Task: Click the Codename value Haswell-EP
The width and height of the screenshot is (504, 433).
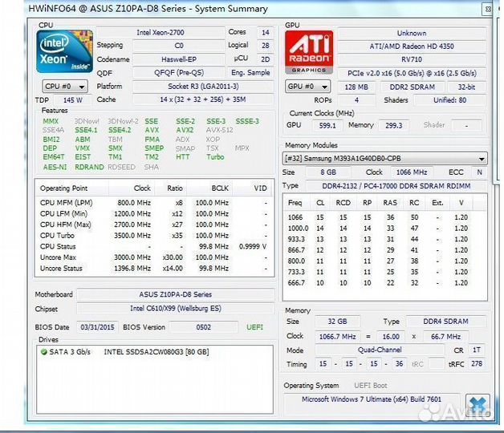Action: [179, 59]
